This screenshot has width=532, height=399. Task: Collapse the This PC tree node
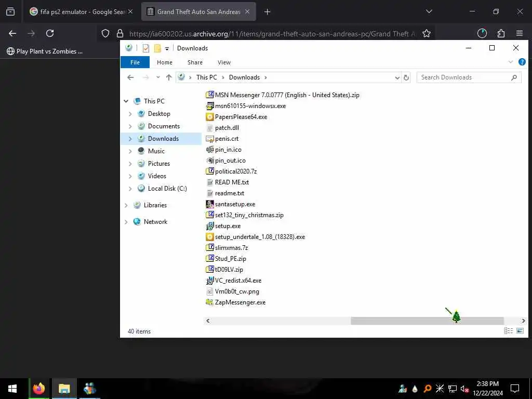pos(126,101)
